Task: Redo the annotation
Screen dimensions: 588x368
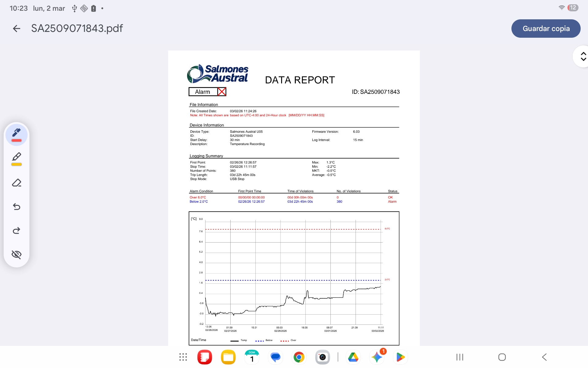Action: 17,230
